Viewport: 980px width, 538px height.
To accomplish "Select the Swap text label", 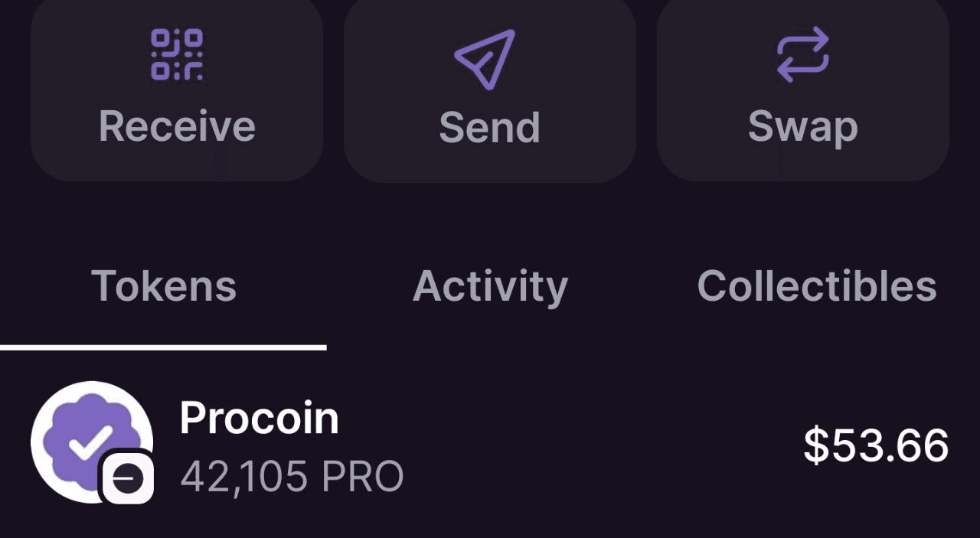I will coord(802,129).
